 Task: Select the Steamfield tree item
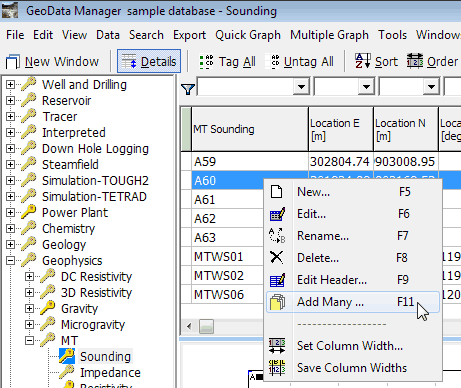70,165
